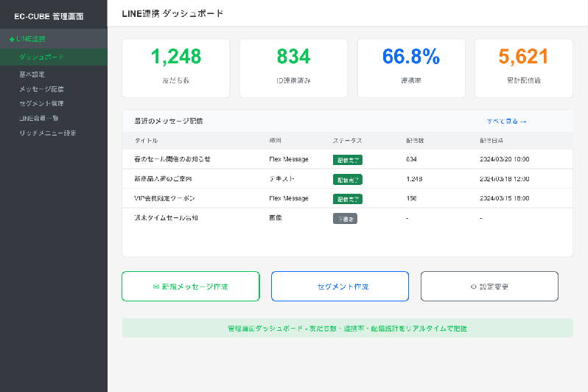Screen dimensions: 588x392
Task: Click Flex Message cell in VIP会員限定 row
Action: [x=289, y=198]
